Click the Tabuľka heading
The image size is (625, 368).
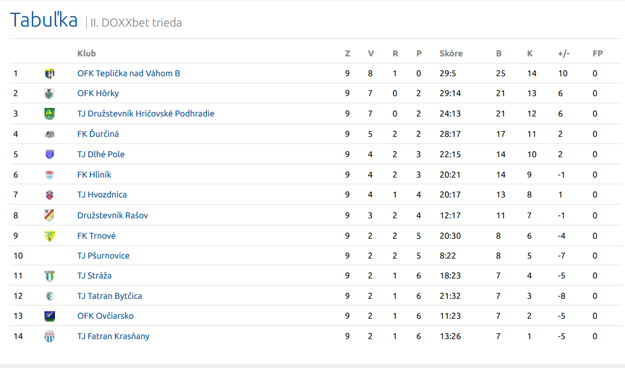tap(44, 20)
